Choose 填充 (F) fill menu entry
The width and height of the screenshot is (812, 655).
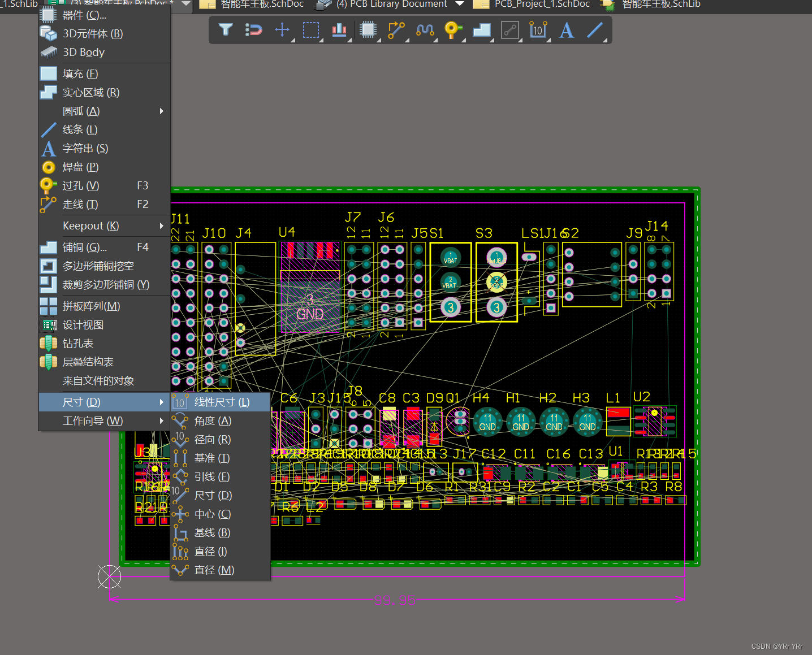coord(105,73)
